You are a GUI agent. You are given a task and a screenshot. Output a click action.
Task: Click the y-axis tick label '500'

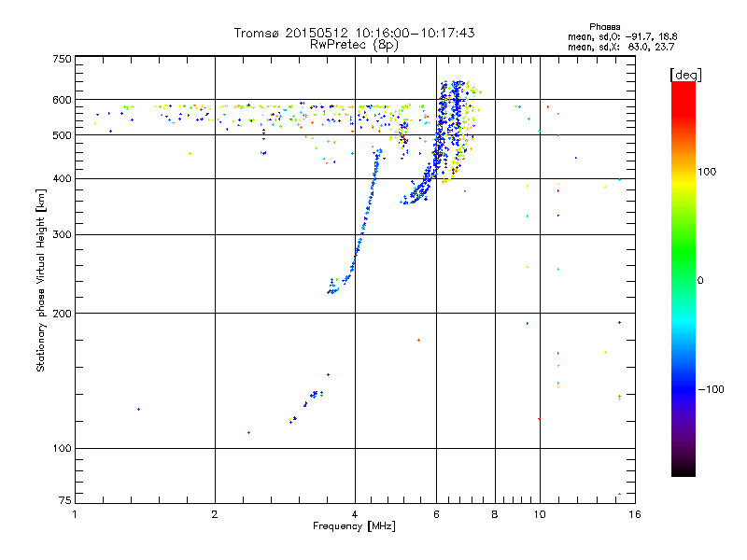[x=62, y=135]
